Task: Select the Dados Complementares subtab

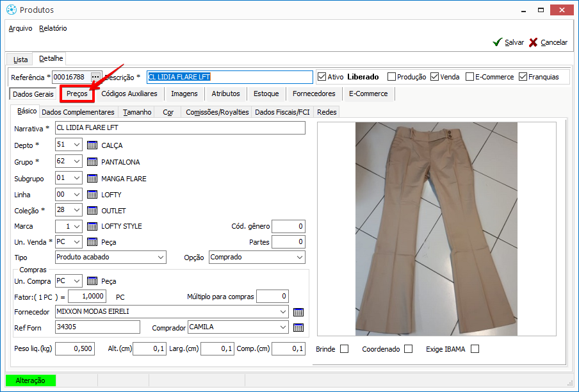Action: (78, 112)
